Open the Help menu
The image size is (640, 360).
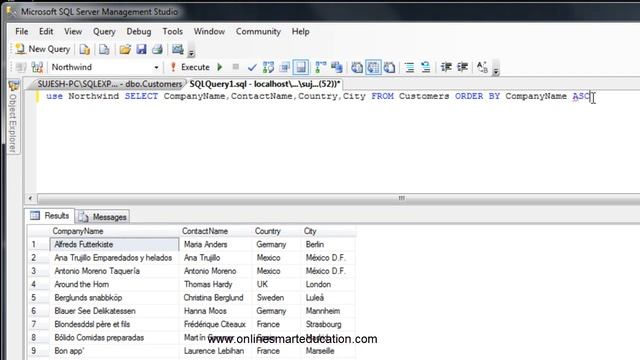click(300, 32)
